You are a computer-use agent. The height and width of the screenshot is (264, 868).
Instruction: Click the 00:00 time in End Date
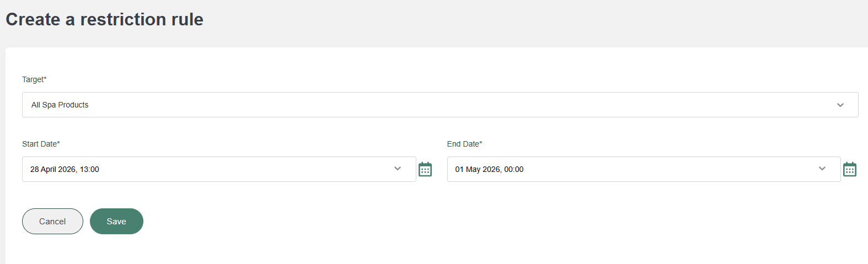(514, 169)
